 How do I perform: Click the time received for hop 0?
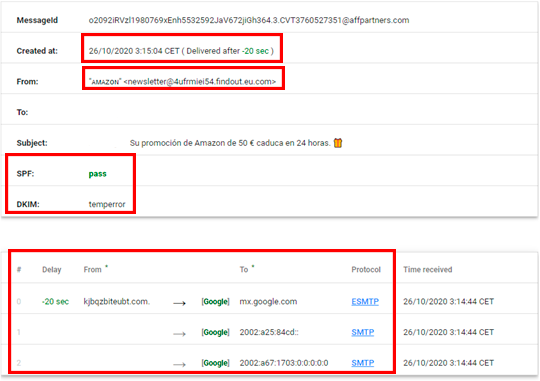pyautogui.click(x=448, y=301)
